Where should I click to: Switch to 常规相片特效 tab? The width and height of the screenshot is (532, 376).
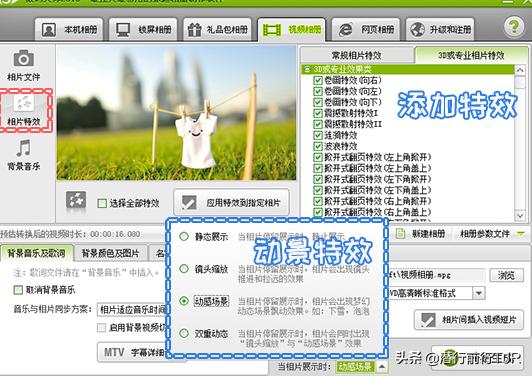(357, 55)
